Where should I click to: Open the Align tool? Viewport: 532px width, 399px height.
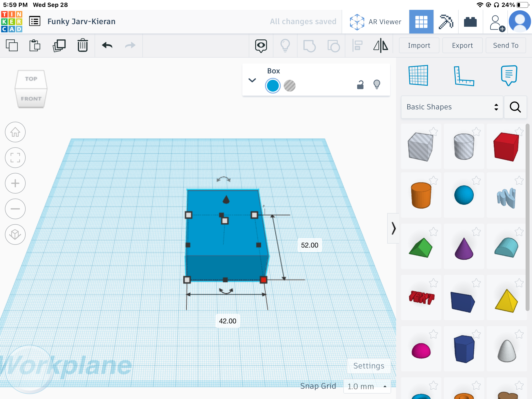[x=357, y=46]
